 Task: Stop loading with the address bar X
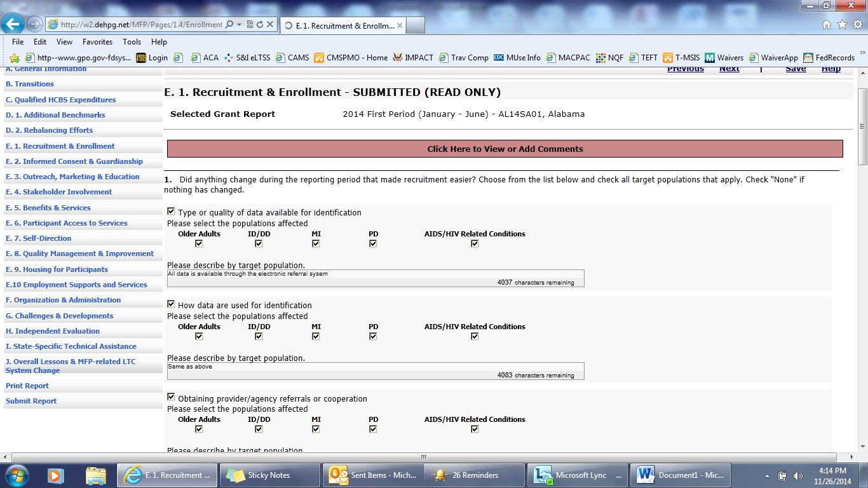270,25
